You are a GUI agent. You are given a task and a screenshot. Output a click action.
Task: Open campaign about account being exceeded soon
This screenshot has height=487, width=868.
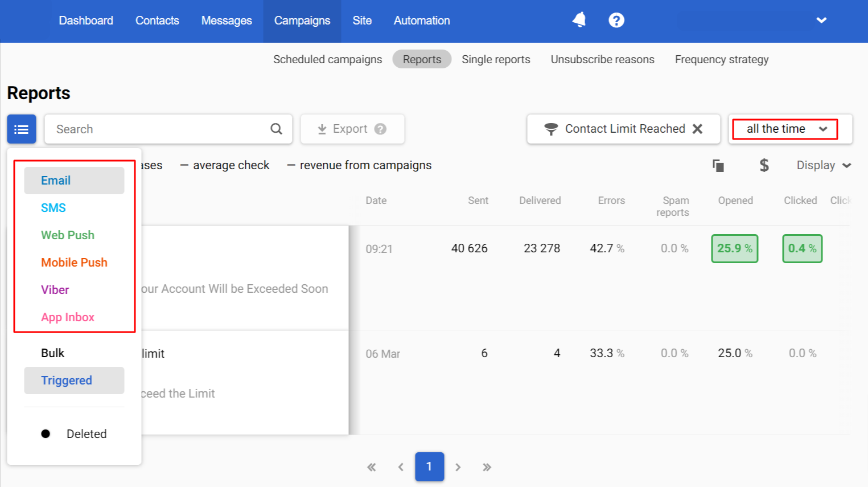(x=235, y=289)
